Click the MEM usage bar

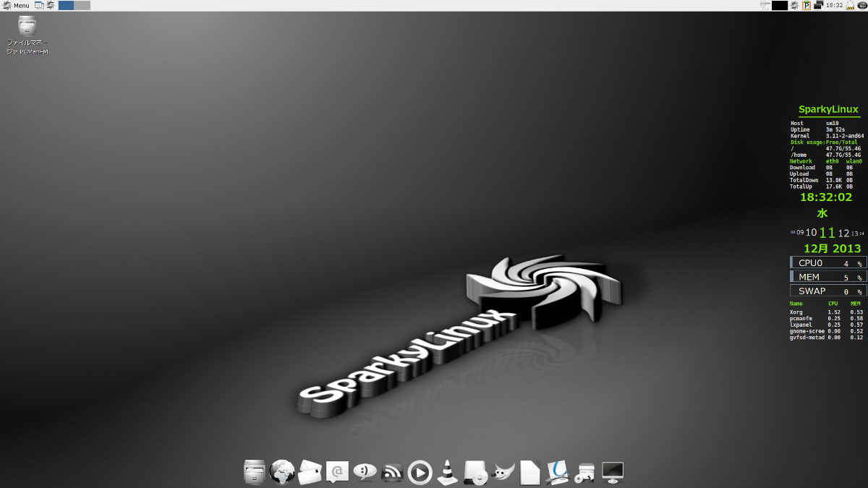[828, 277]
